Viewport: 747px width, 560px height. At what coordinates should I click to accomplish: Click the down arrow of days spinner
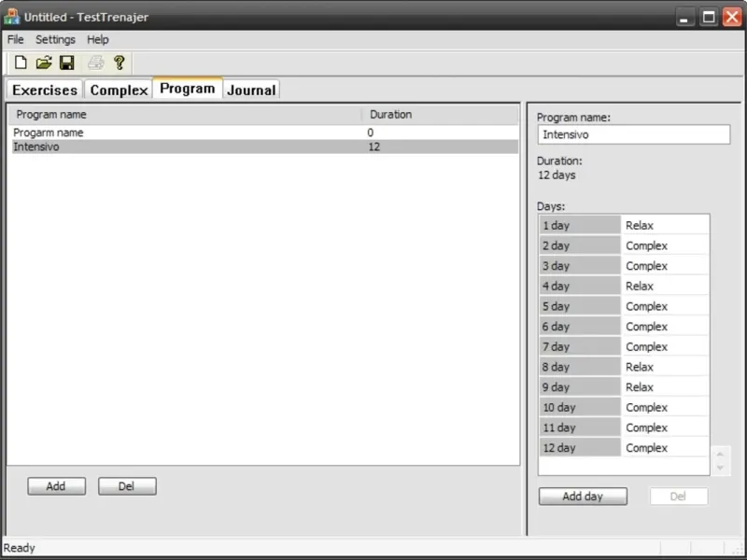(720, 468)
